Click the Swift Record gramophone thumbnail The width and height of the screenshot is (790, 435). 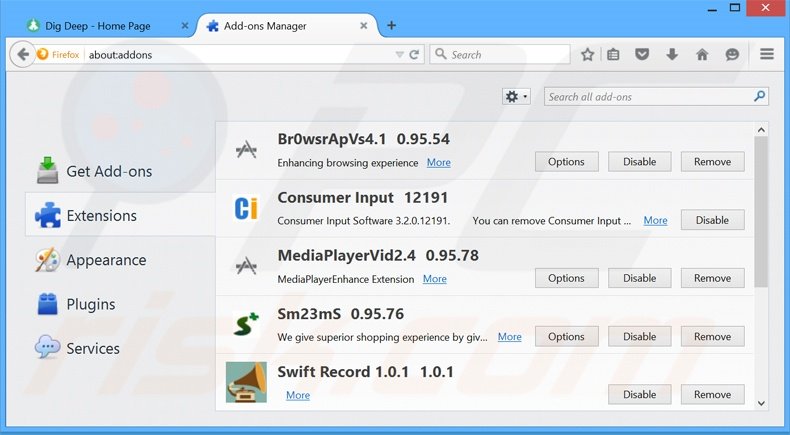point(246,382)
